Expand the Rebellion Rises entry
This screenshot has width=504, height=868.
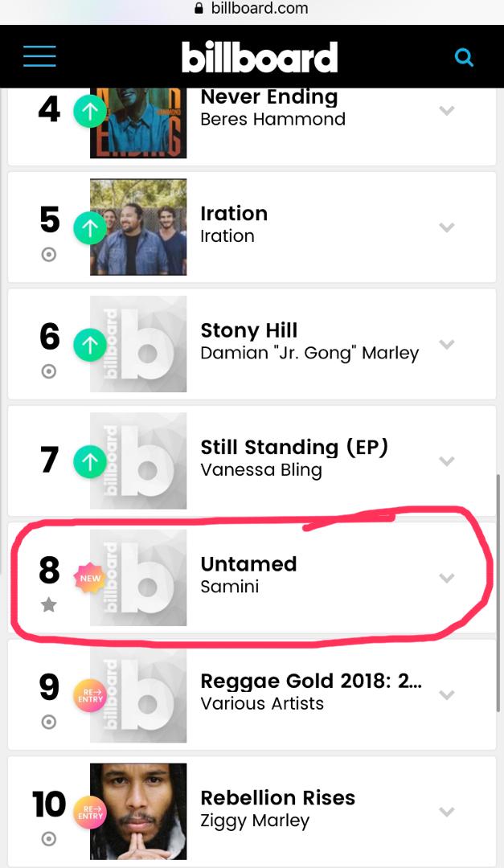pos(447,811)
